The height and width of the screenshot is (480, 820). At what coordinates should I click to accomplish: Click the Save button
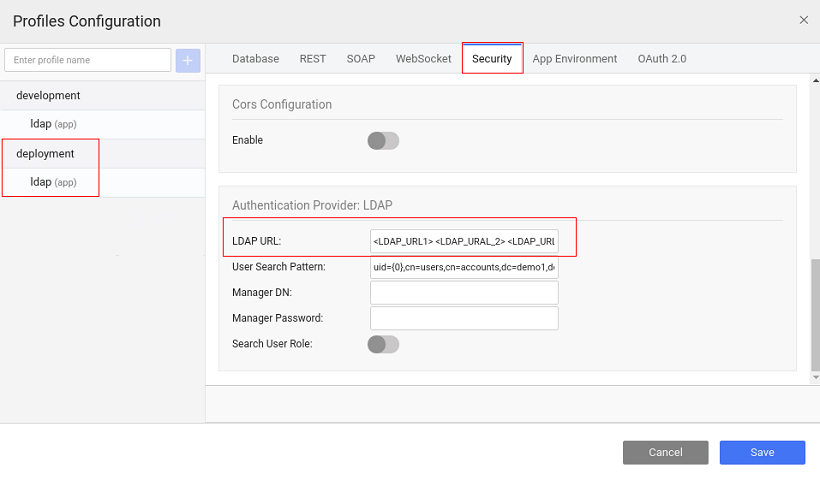(x=762, y=453)
